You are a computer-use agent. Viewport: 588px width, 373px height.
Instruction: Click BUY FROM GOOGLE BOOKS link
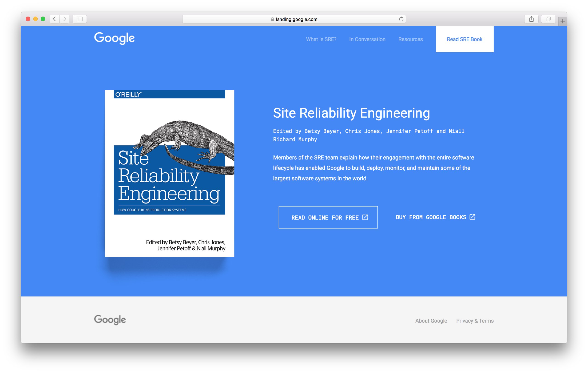435,217
